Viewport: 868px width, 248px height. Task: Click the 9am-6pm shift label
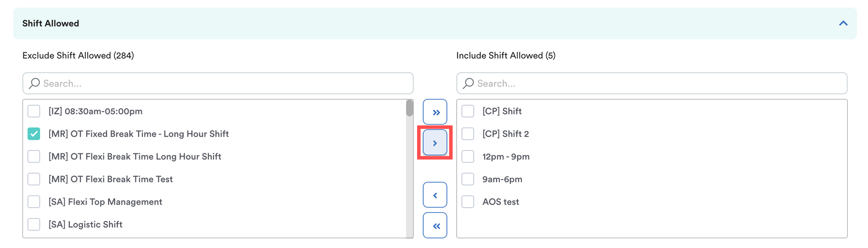[502, 179]
